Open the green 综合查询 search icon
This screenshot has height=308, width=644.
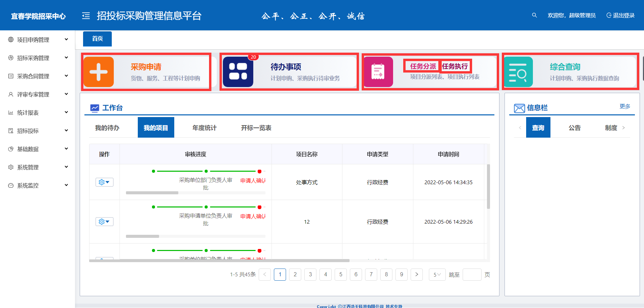tap(518, 72)
